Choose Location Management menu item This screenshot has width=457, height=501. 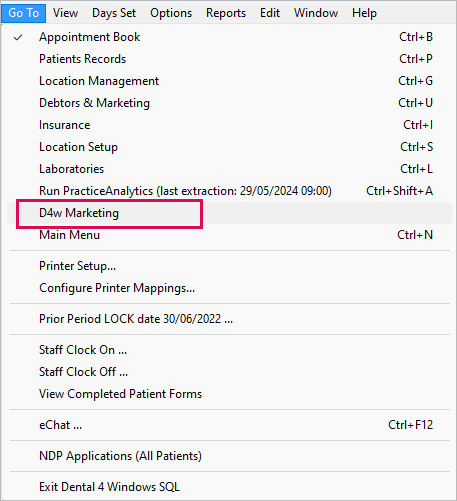click(x=230, y=81)
